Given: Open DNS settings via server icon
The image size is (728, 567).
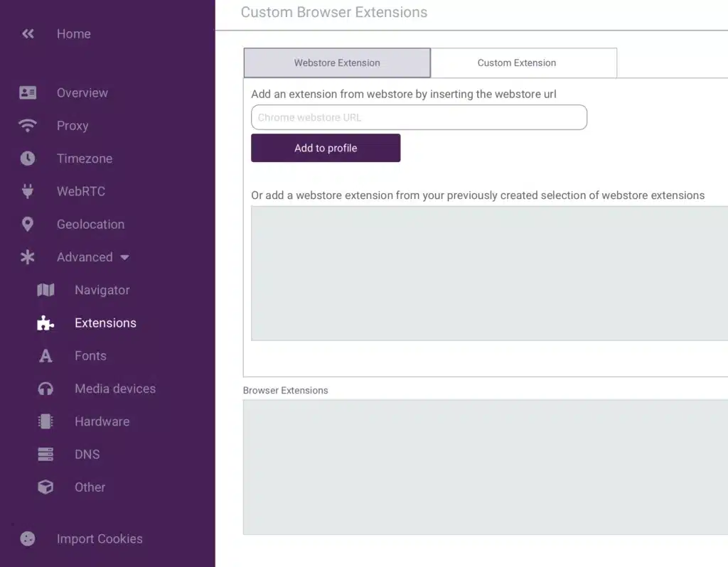Looking at the screenshot, I should click(45, 453).
